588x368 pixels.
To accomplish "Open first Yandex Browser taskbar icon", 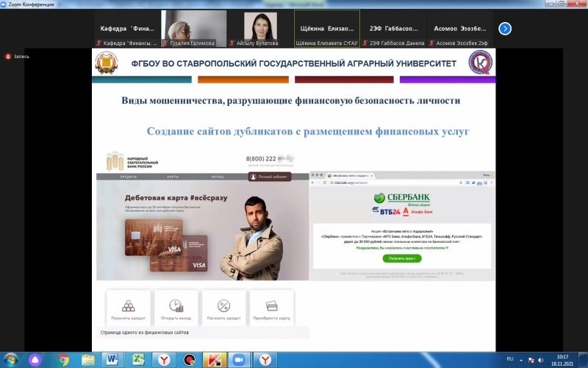I will [x=163, y=360].
